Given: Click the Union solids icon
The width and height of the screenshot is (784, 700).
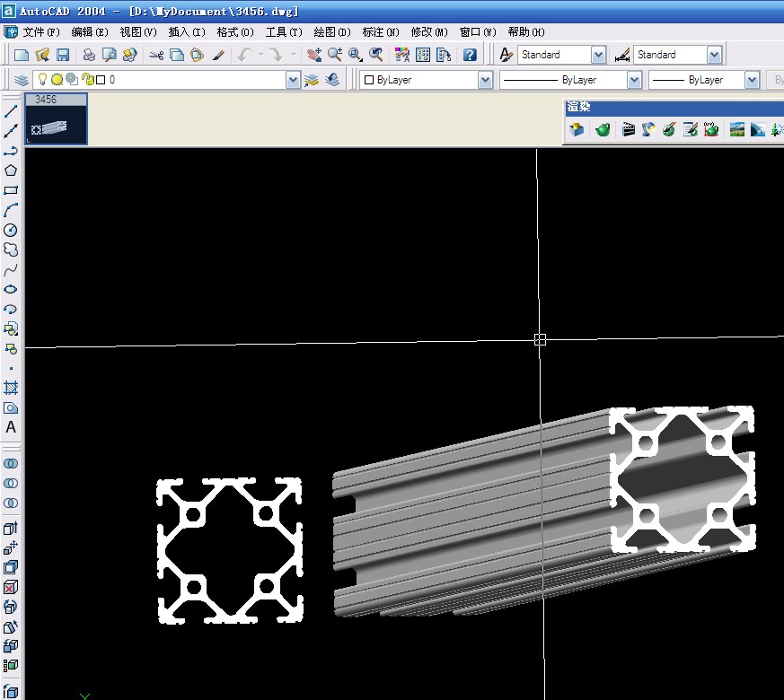Looking at the screenshot, I should pos(11,464).
